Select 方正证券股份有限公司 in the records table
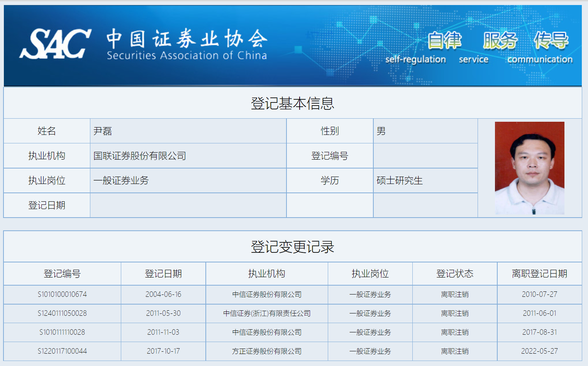 point(267,351)
